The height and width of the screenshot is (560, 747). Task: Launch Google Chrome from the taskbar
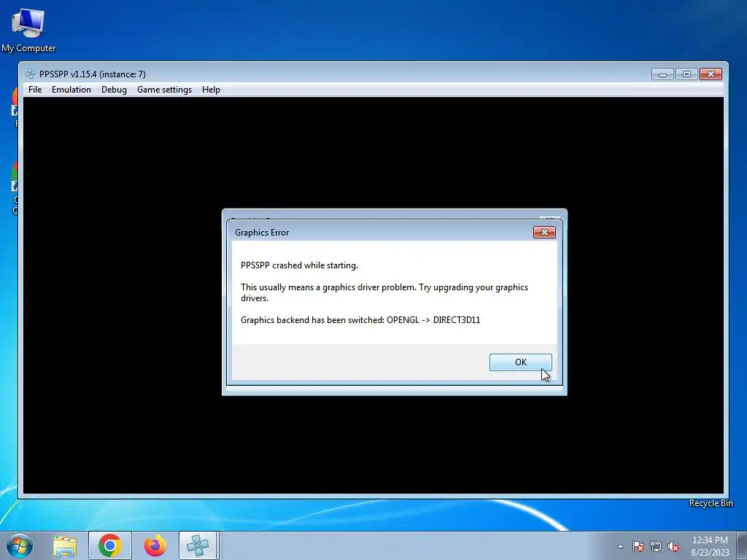pyautogui.click(x=110, y=545)
